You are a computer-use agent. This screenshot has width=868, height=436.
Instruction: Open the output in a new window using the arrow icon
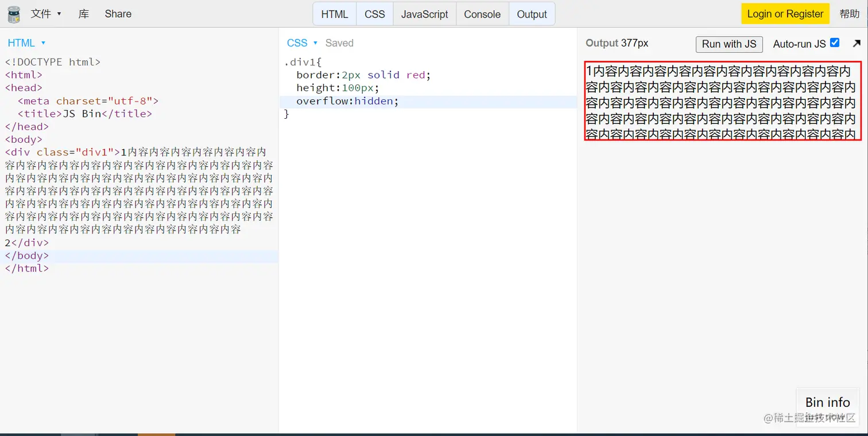pos(857,44)
